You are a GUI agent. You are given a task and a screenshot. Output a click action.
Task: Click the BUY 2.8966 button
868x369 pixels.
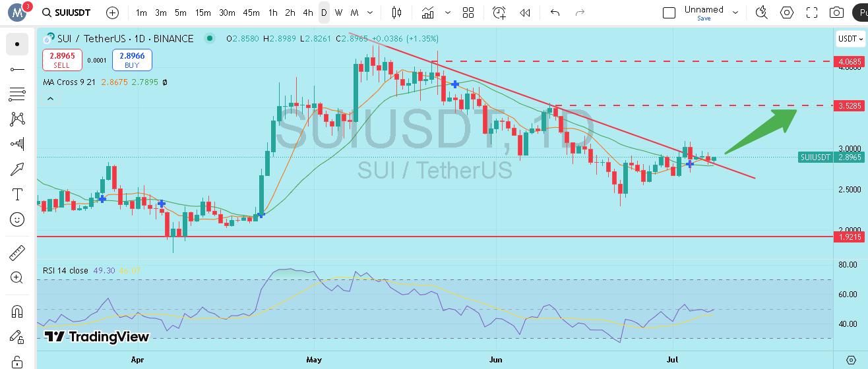click(132, 60)
